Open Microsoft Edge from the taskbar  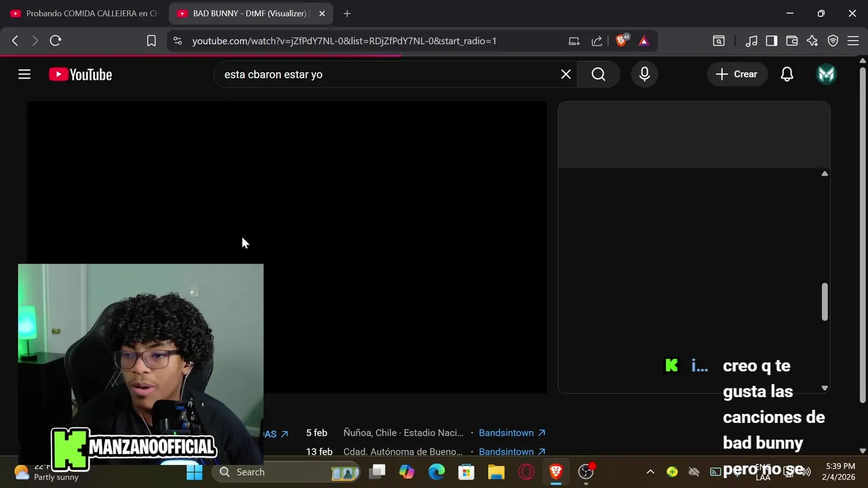(437, 472)
